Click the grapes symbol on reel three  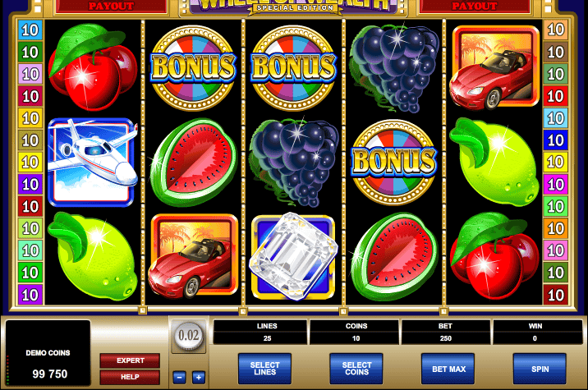(293, 163)
